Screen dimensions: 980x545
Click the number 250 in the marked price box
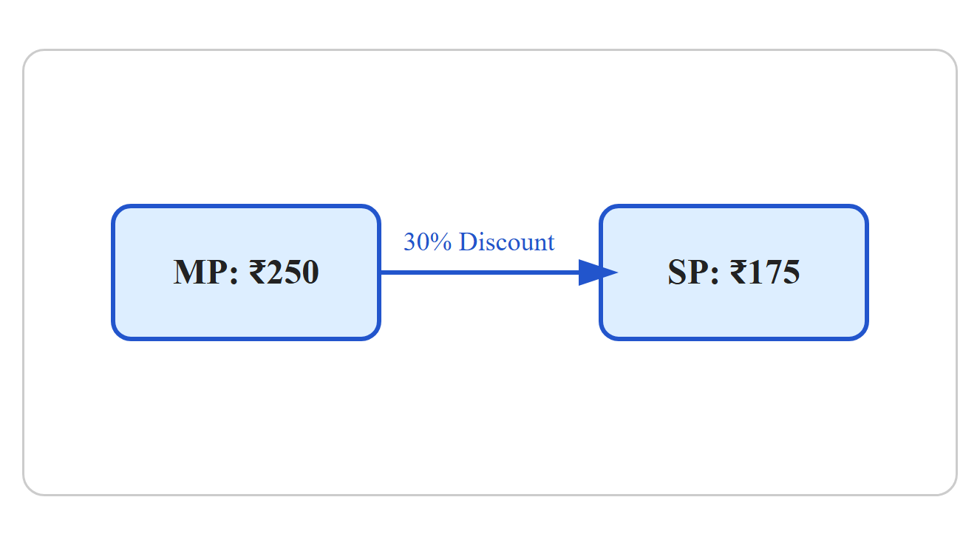293,272
